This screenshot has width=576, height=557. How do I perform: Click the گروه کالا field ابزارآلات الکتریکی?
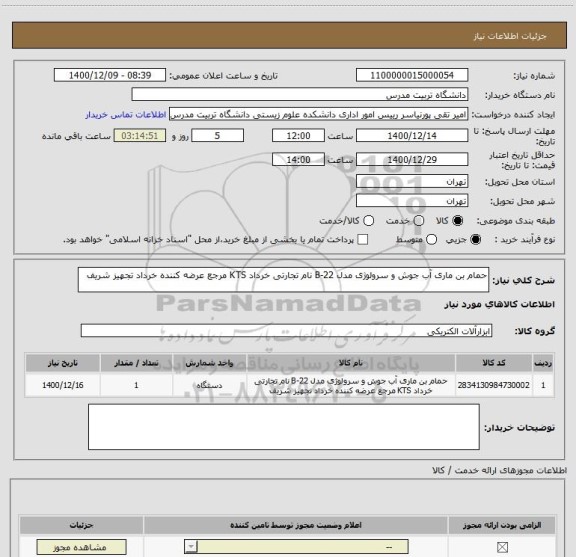coord(286,331)
